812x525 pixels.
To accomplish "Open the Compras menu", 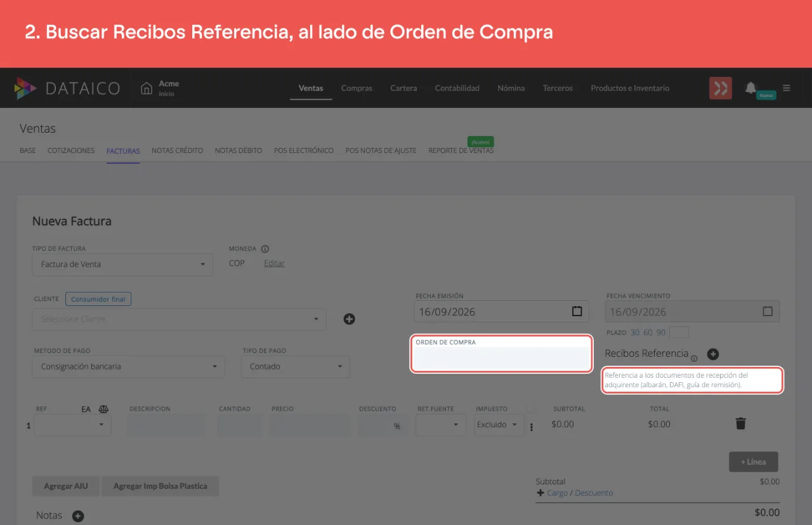I will point(357,88).
